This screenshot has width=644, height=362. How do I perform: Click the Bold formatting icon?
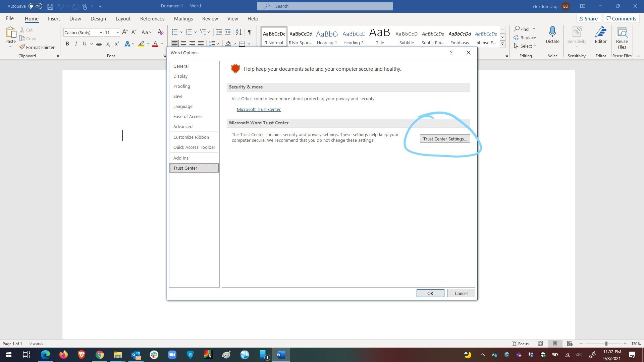(67, 44)
